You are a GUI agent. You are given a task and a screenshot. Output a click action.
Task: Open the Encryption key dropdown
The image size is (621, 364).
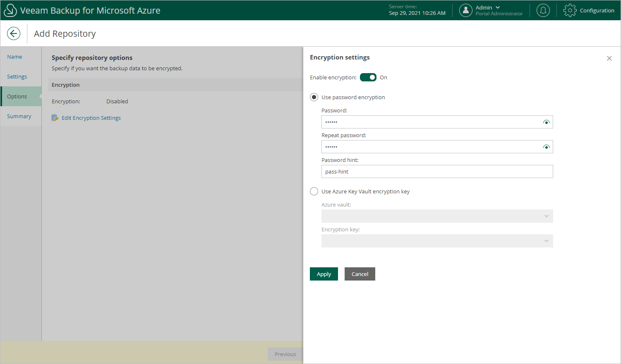pyautogui.click(x=437, y=241)
